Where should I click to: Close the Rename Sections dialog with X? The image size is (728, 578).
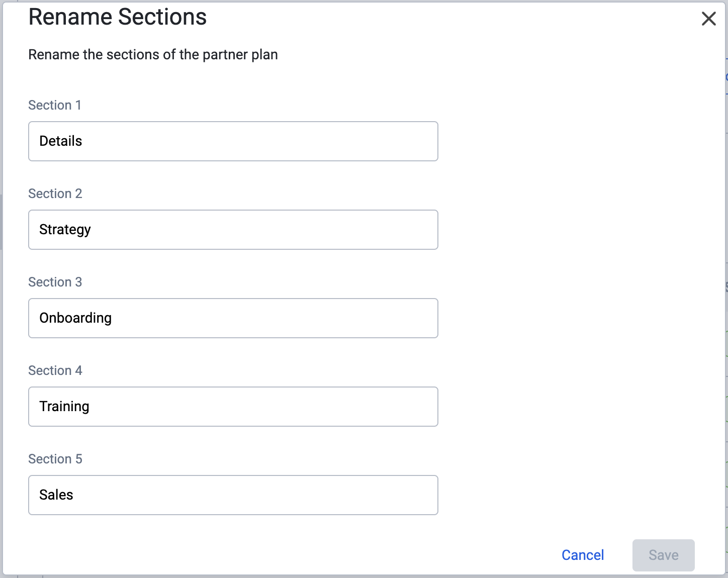tap(708, 19)
